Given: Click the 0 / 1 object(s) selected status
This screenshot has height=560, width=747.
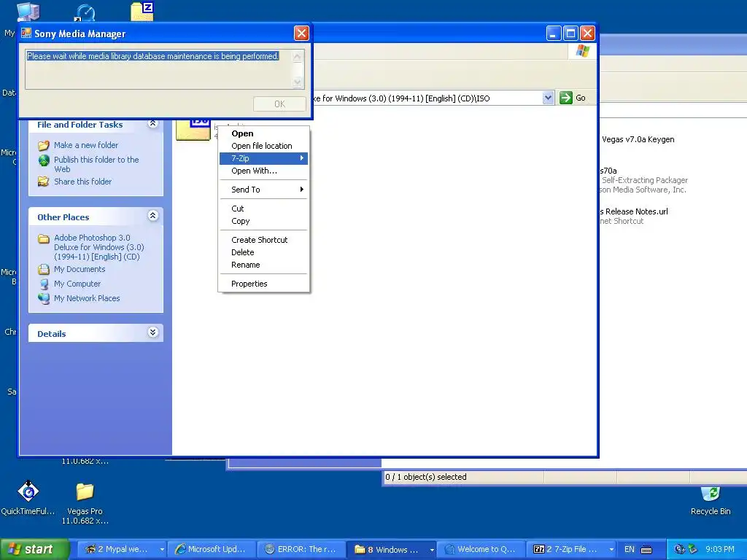Looking at the screenshot, I should (x=426, y=477).
